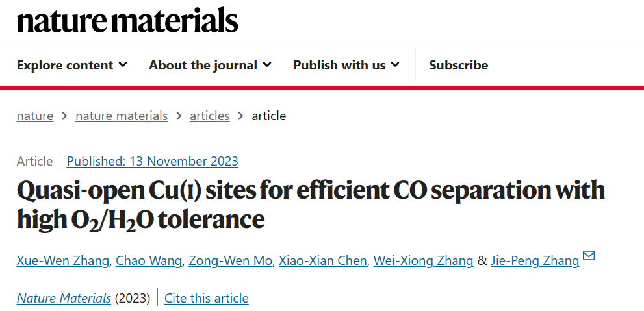Viewport: 644px width, 311px height.
Task: Open author Xue-Wen Zhang's profile
Action: (63, 260)
